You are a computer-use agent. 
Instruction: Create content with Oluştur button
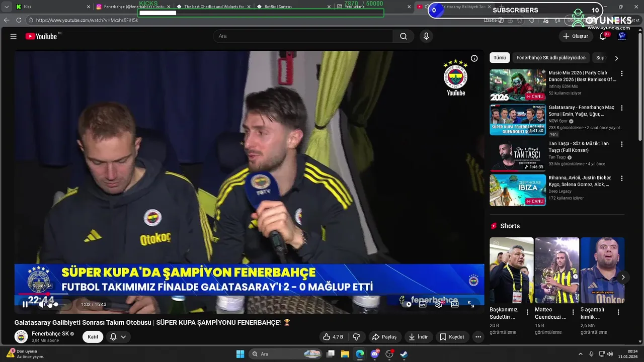coord(575,36)
